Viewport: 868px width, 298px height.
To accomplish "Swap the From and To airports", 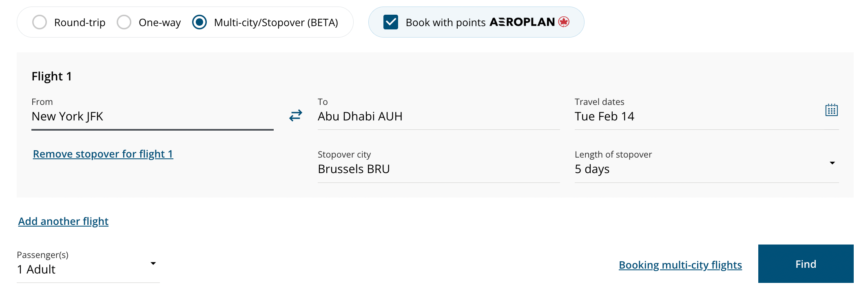I will pos(295,116).
